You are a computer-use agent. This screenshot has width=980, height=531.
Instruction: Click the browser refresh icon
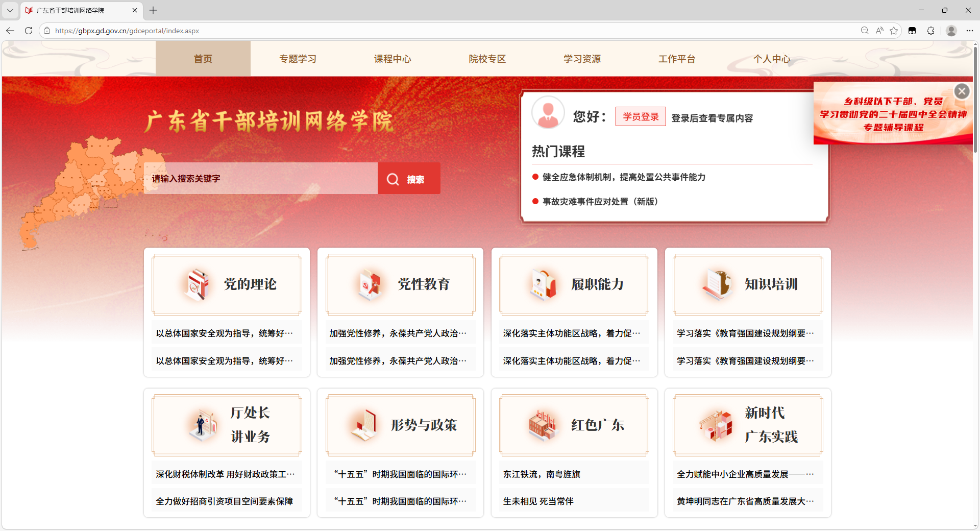pos(29,31)
